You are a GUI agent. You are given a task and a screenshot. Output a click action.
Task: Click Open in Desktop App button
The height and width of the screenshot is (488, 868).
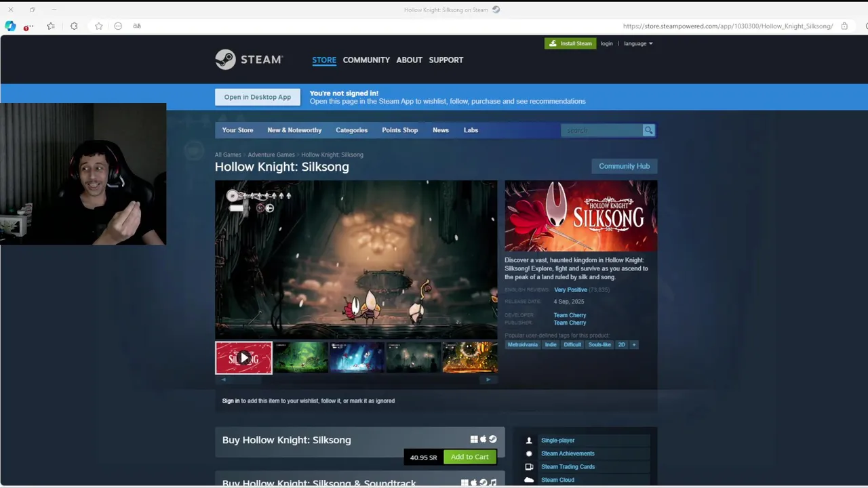click(x=257, y=97)
